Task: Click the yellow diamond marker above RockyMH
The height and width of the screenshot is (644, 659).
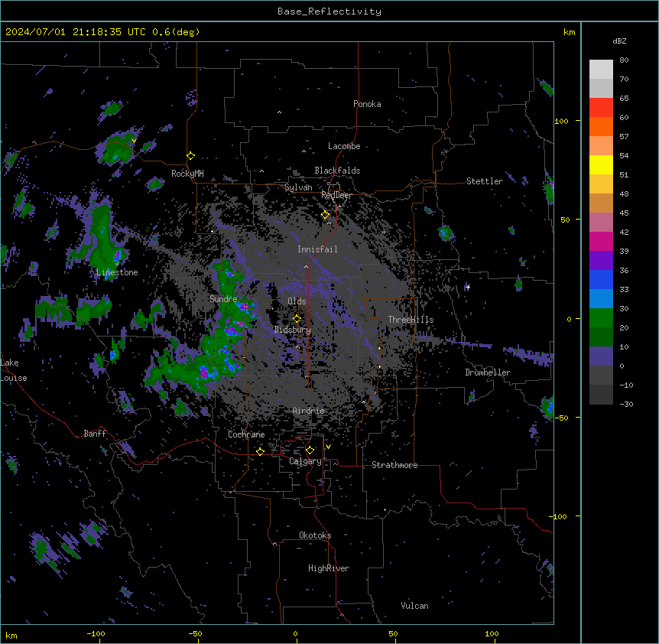Action: pyautogui.click(x=190, y=156)
